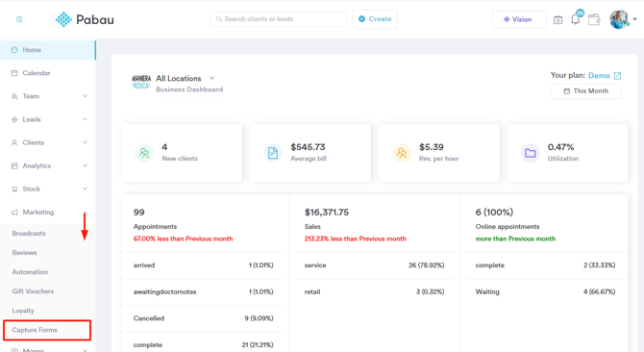The width and height of the screenshot is (644, 352).
Task: Open the Stock menu item
Action: (x=31, y=189)
